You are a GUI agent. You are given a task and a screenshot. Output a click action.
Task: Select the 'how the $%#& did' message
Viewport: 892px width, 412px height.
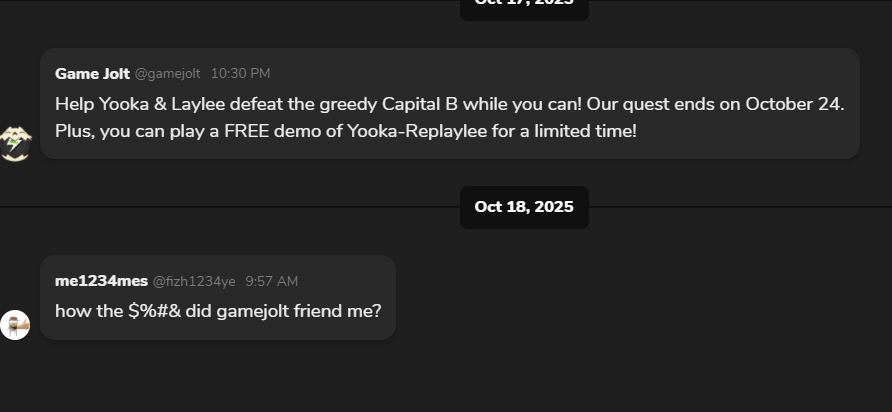point(218,311)
